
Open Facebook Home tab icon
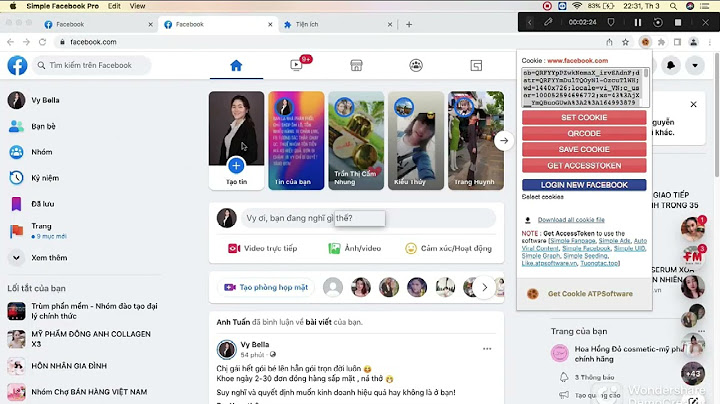[x=236, y=66]
